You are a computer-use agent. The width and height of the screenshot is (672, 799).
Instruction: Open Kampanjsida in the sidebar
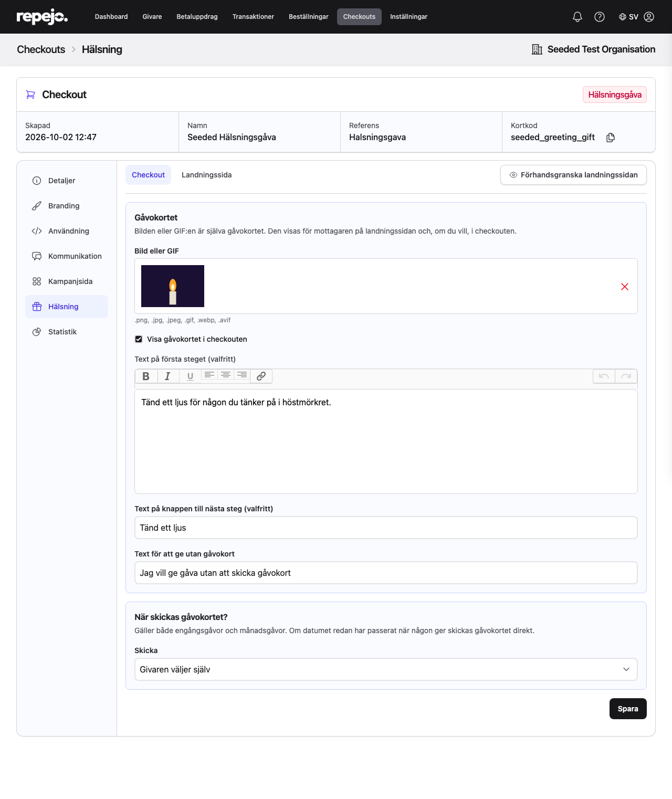pyautogui.click(x=67, y=281)
